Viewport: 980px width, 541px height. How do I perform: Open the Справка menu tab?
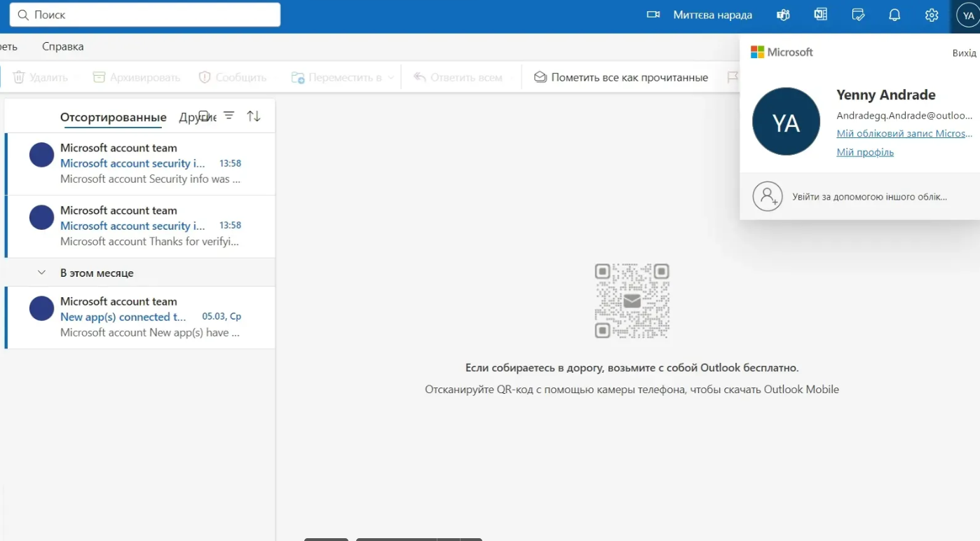coord(62,46)
